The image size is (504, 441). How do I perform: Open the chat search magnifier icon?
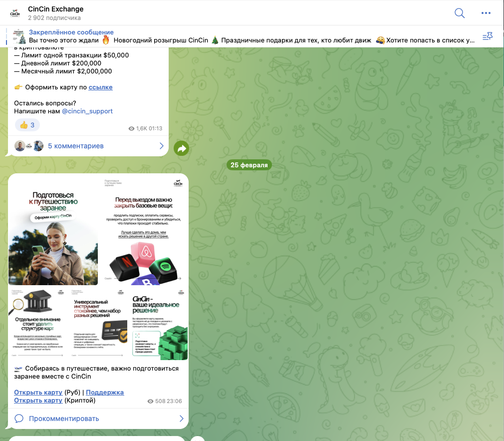[x=459, y=13]
